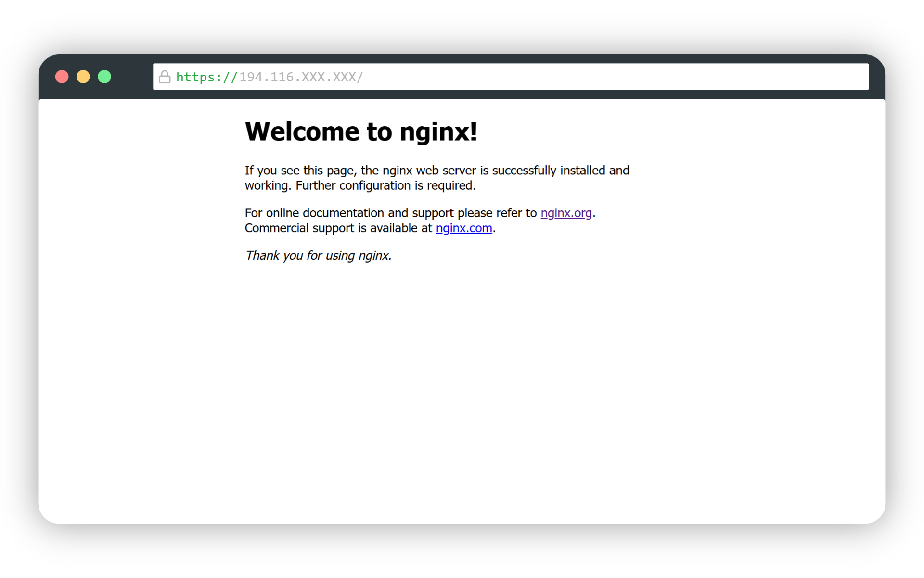The width and height of the screenshot is (924, 578).
Task: Click the "For online documentation" sentence text
Action: tap(390, 213)
